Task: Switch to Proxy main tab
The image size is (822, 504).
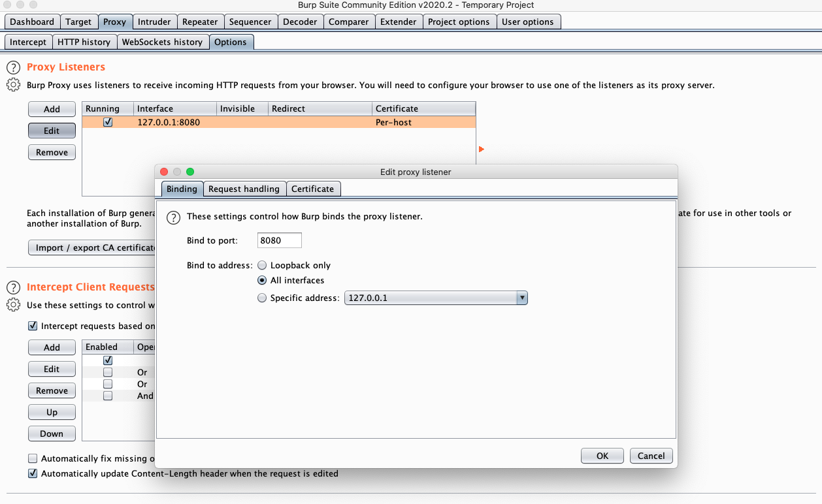Action: tap(114, 22)
